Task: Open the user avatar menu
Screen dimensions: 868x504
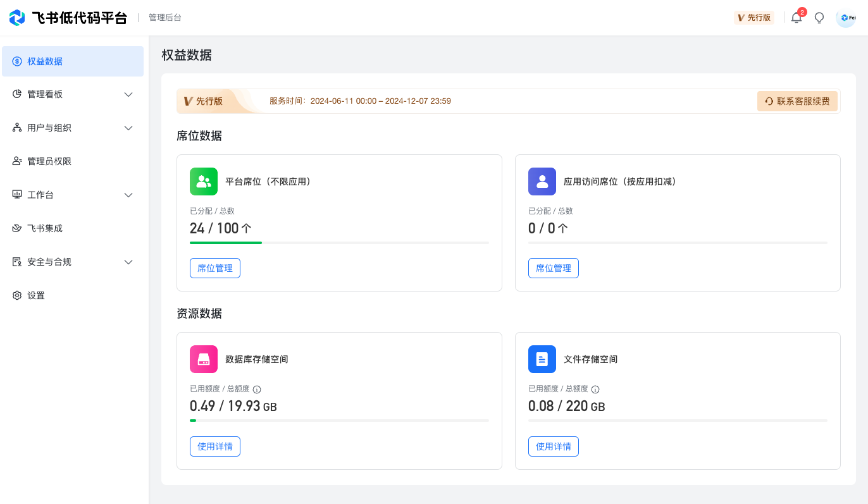Action: click(x=846, y=18)
